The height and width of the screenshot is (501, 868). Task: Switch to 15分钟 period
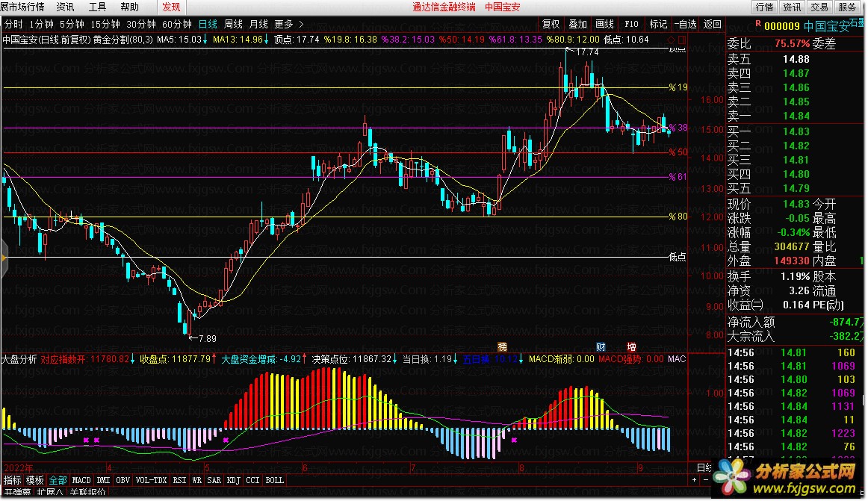click(105, 24)
